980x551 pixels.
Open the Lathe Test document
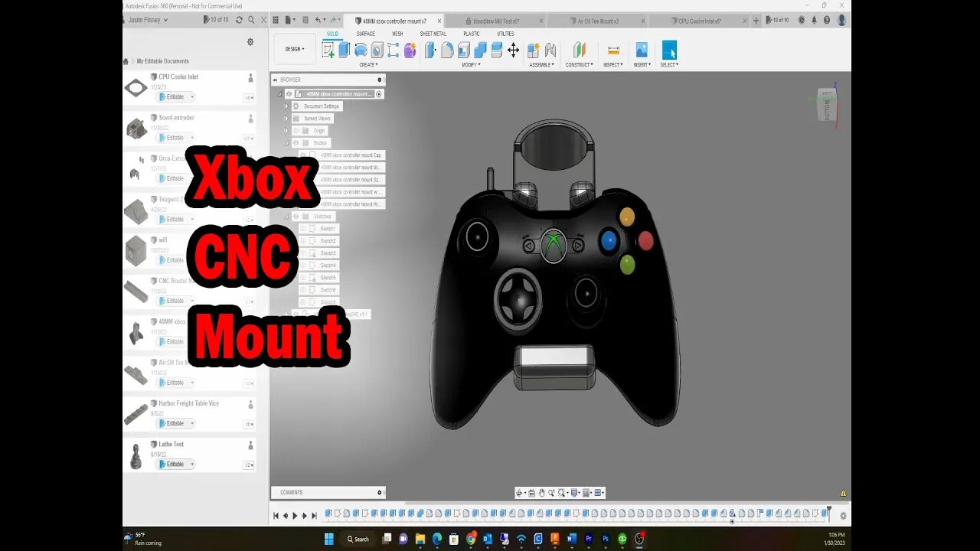point(189,454)
